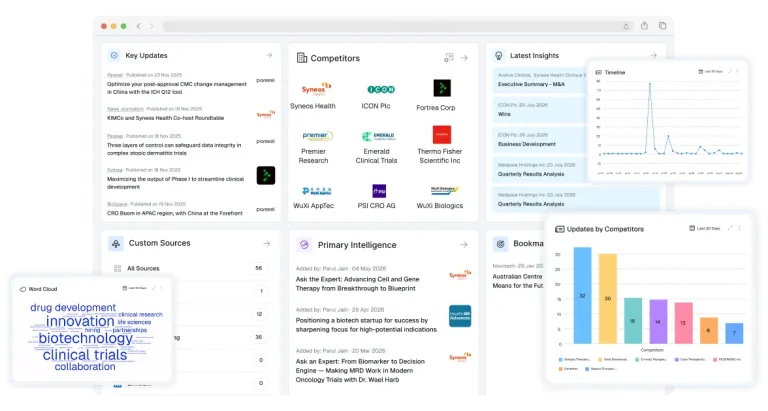Screen dimensions: 768x411
Task: Open Biomarker to Decision Engine article
Action: tap(360, 370)
